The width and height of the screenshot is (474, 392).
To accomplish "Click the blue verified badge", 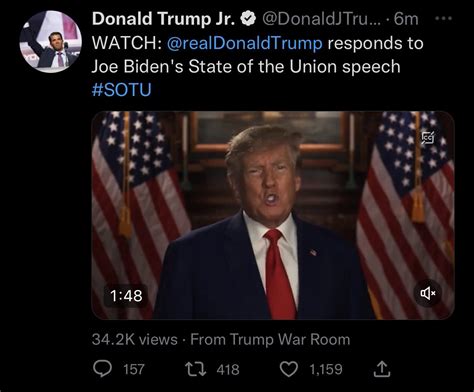I will click(248, 19).
